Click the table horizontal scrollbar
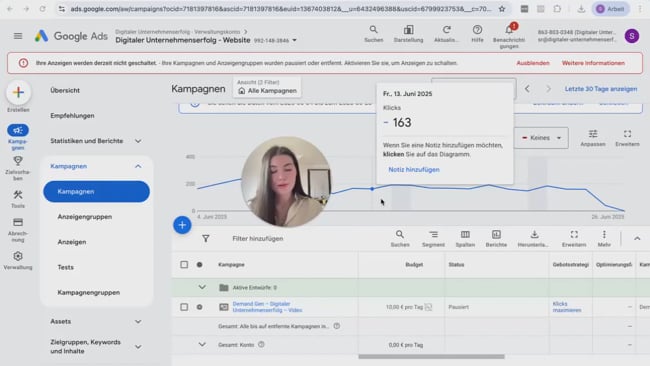The height and width of the screenshot is (366, 650). click(x=431, y=356)
